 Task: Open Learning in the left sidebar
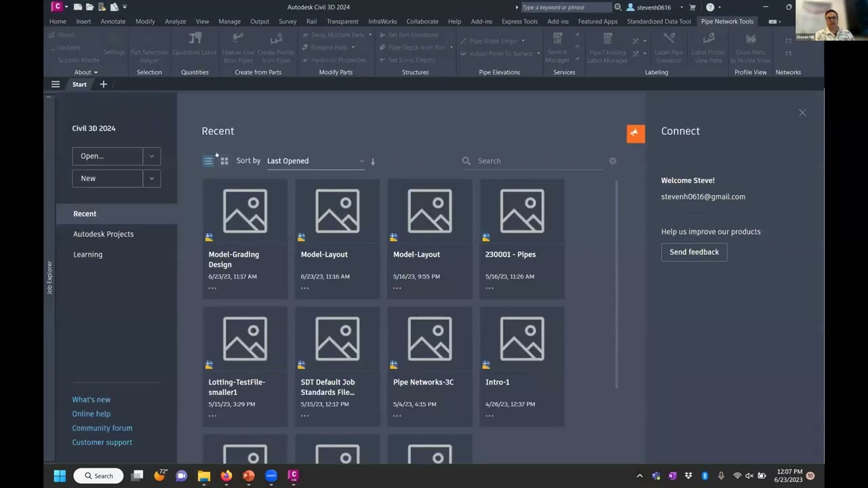pos(87,254)
